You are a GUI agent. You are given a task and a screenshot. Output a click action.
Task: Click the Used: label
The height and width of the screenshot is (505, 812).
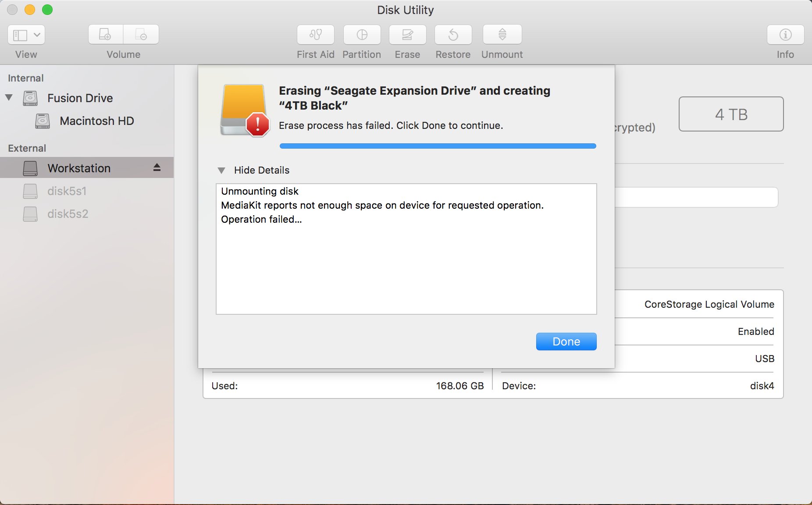click(224, 386)
